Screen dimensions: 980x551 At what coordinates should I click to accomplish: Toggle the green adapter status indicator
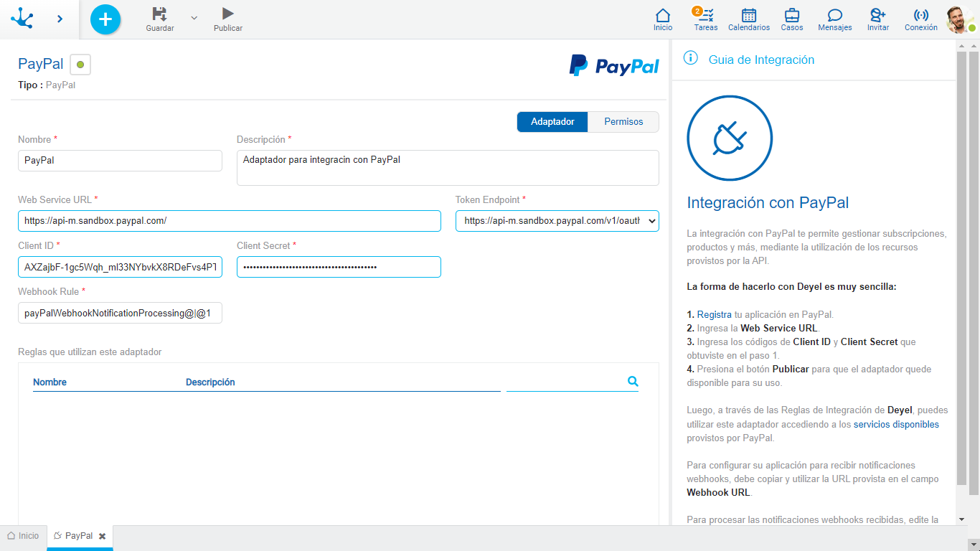[x=80, y=65]
